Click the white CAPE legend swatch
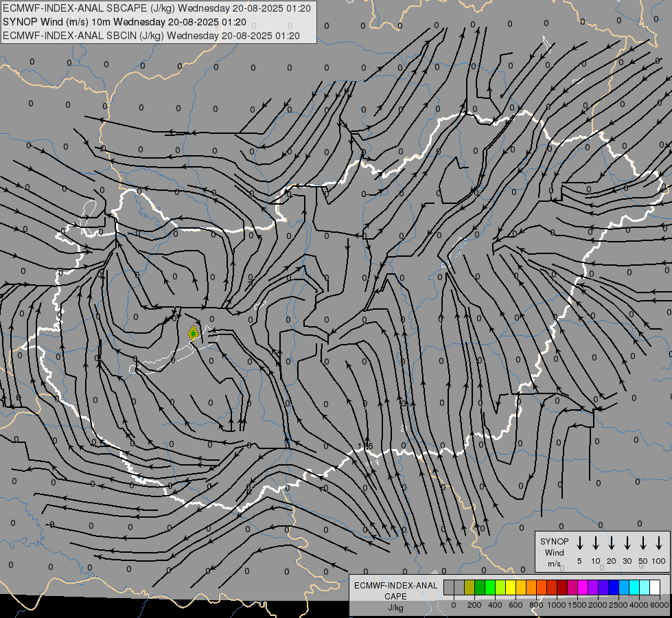Image resolution: width=672 pixels, height=618 pixels. (x=655, y=587)
